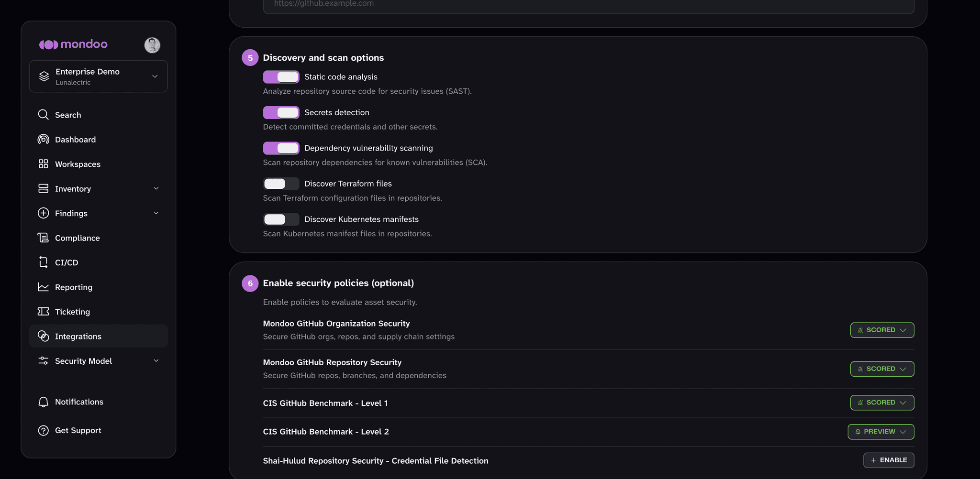Open Get Support link

tap(98, 430)
